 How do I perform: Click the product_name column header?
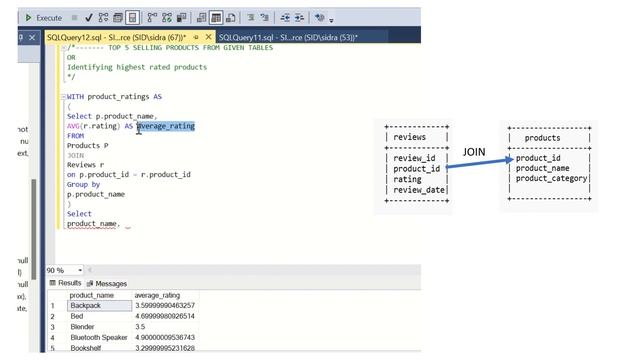click(99, 295)
